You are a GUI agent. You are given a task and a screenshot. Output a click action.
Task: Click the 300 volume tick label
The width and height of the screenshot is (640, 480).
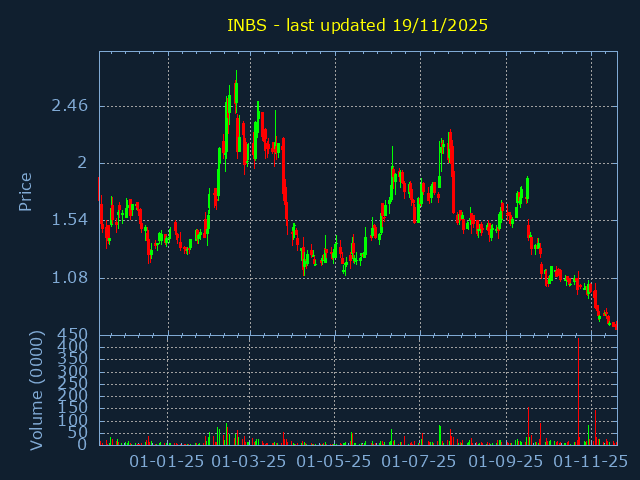click(75, 371)
